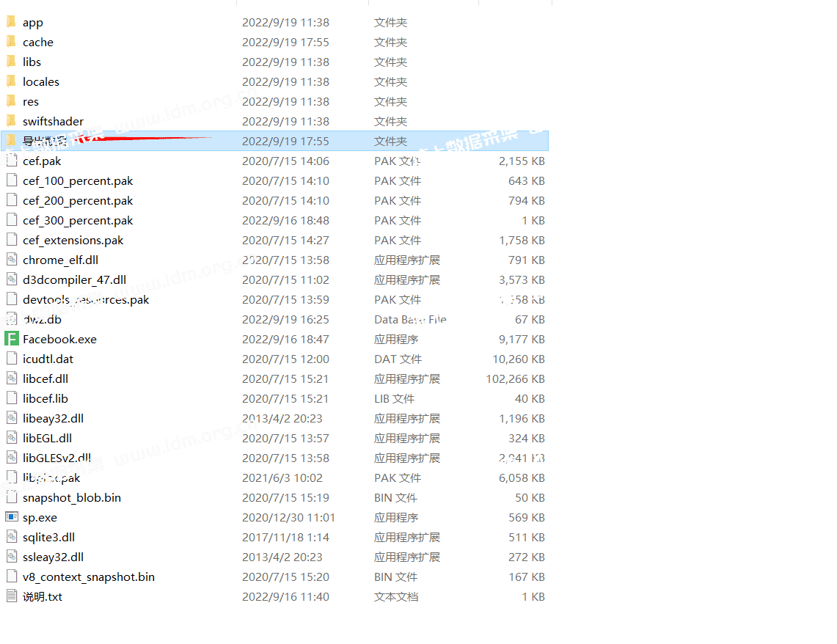This screenshot has width=837, height=644.
Task: Select the cef_extensions.pak file icon
Action: coord(12,240)
